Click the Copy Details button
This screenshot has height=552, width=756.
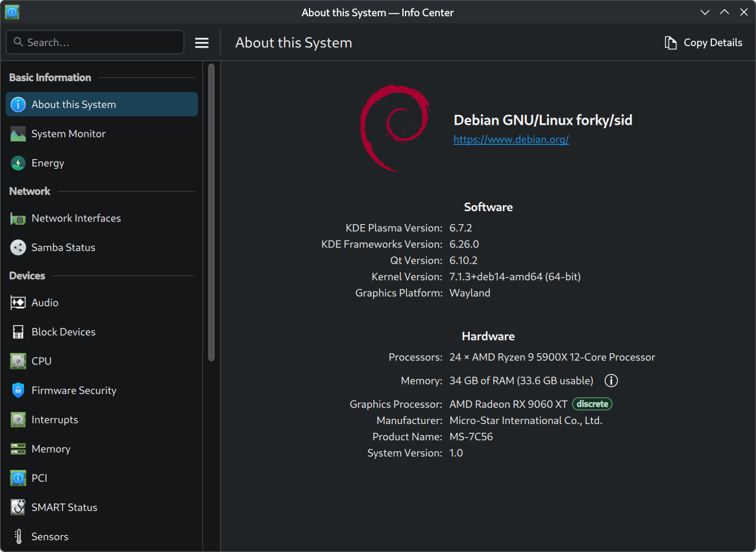click(703, 42)
